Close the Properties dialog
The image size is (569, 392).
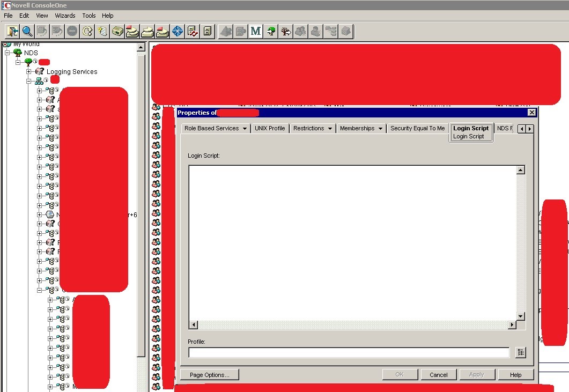point(531,113)
